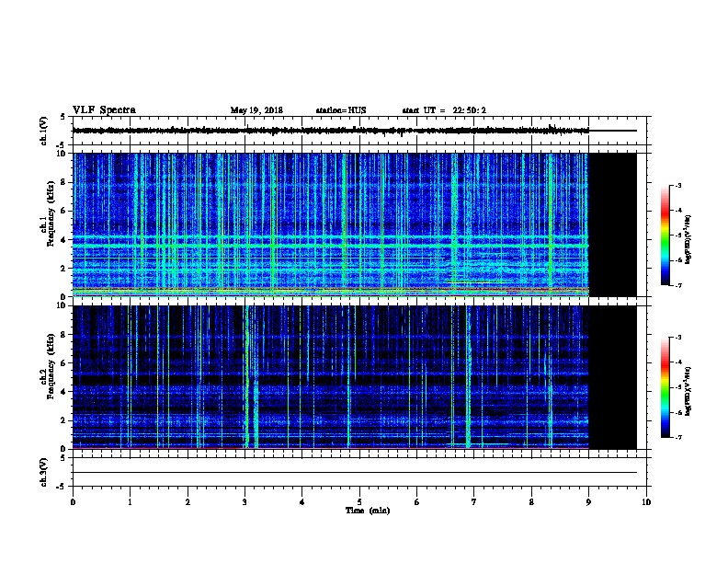
Task: Click the ch.1 "Frequency (kHz)" axis label
Action: [x=51, y=213]
